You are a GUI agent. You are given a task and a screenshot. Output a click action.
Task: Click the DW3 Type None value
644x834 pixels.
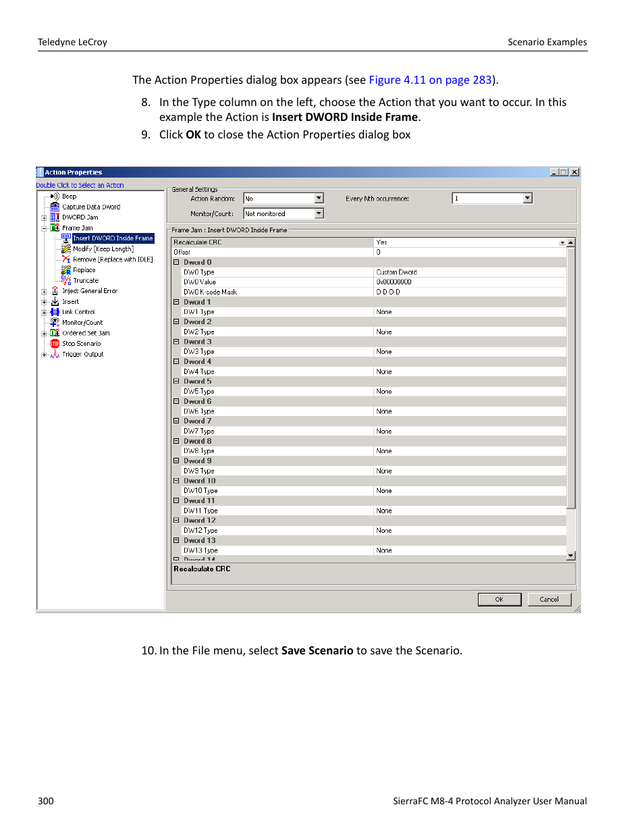(x=470, y=352)
